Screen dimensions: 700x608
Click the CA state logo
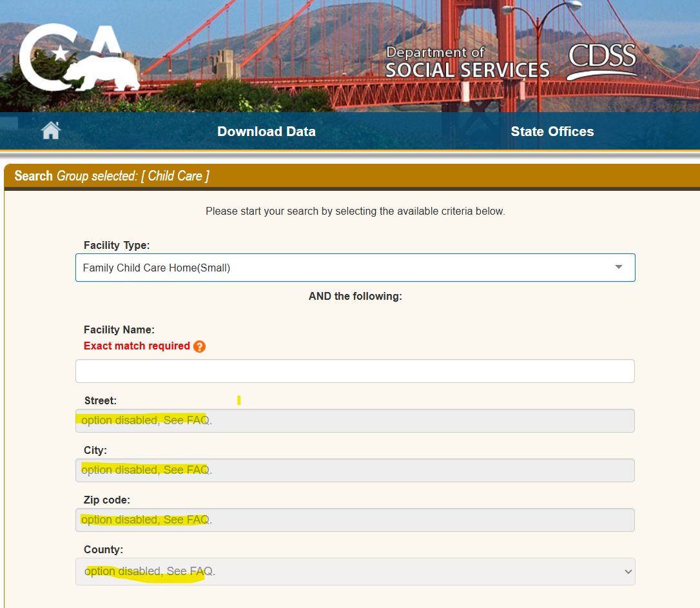click(79, 57)
